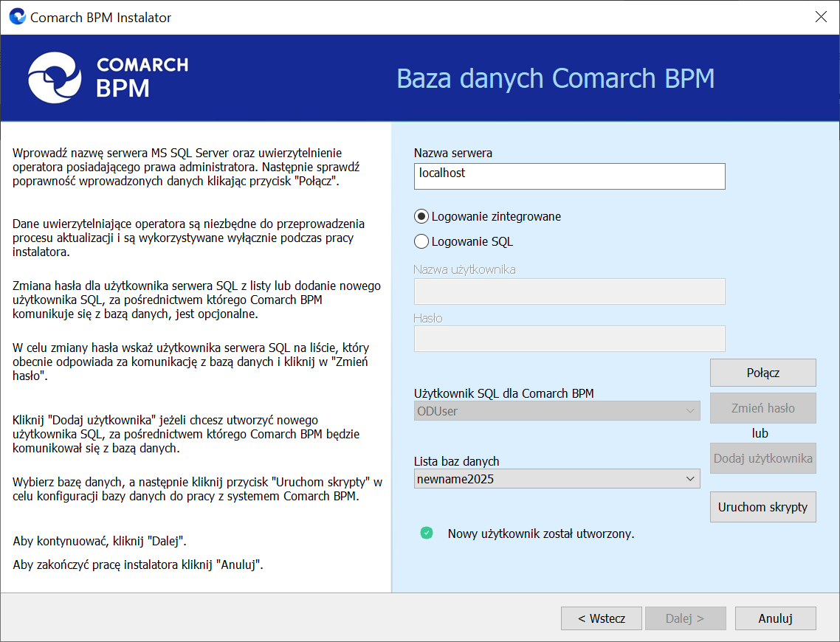Click the Połącz button
Screen dimensions: 840x642
[x=762, y=373]
